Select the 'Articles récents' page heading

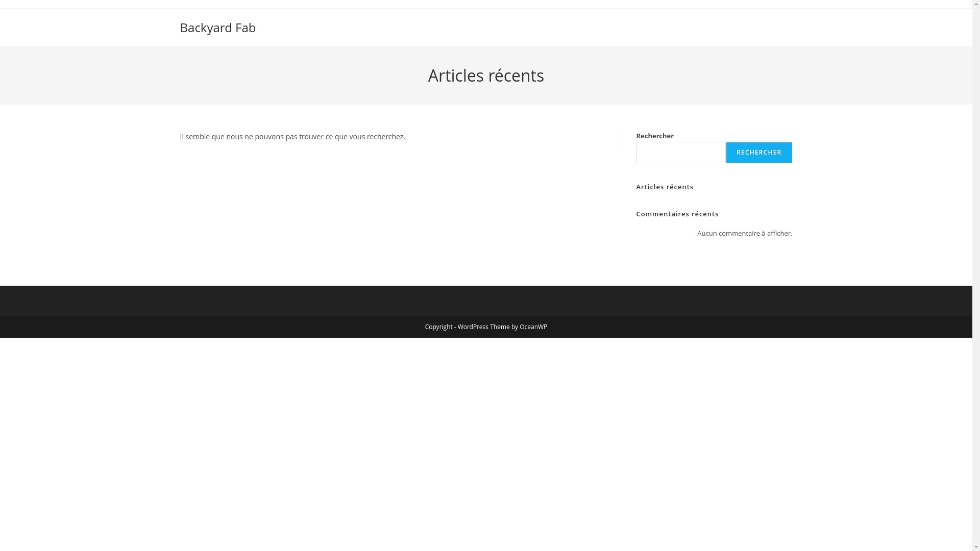[486, 76]
